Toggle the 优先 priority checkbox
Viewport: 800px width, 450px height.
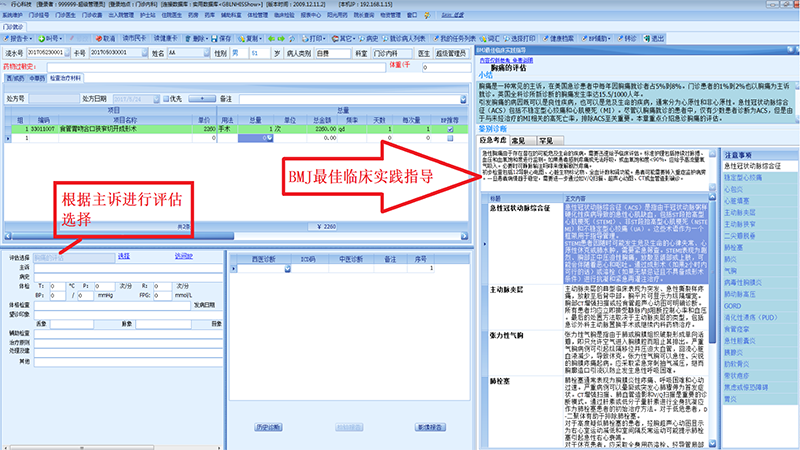pos(166,99)
